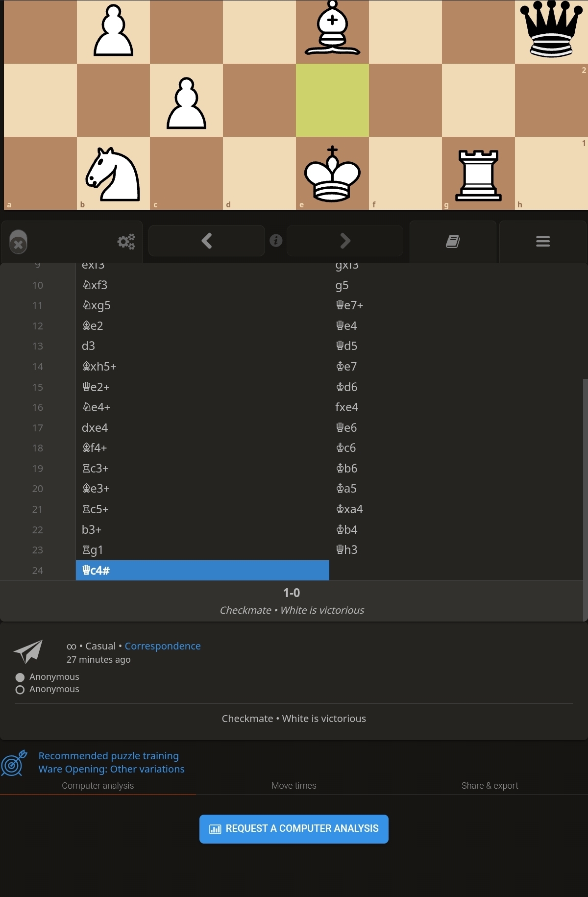Select move 19 Rc3+
This screenshot has height=897, width=588.
202,468
